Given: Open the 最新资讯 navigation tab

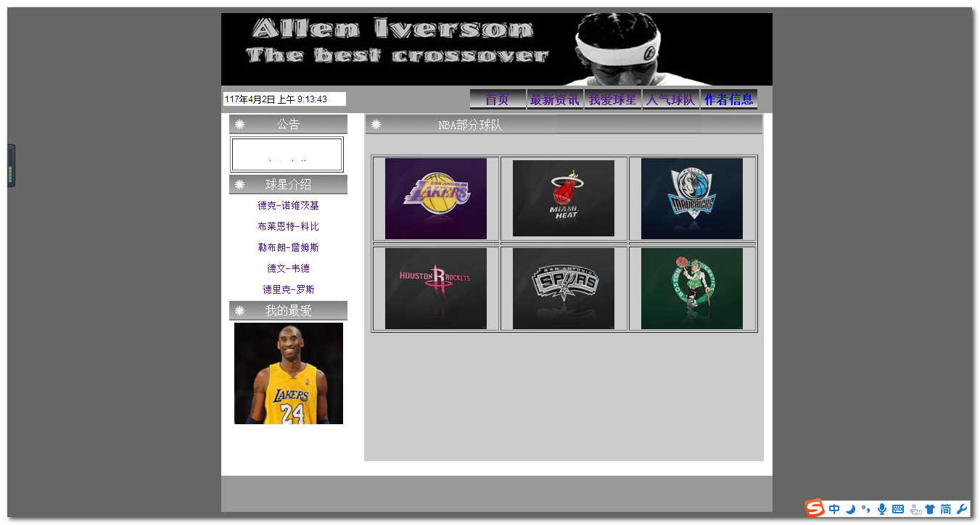Looking at the screenshot, I should [x=555, y=99].
